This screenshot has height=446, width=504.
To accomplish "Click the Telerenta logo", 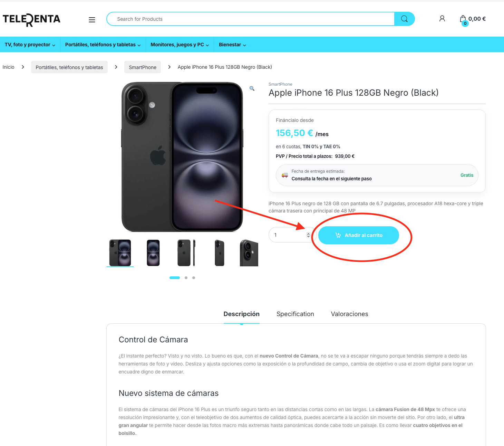I will pos(31,19).
